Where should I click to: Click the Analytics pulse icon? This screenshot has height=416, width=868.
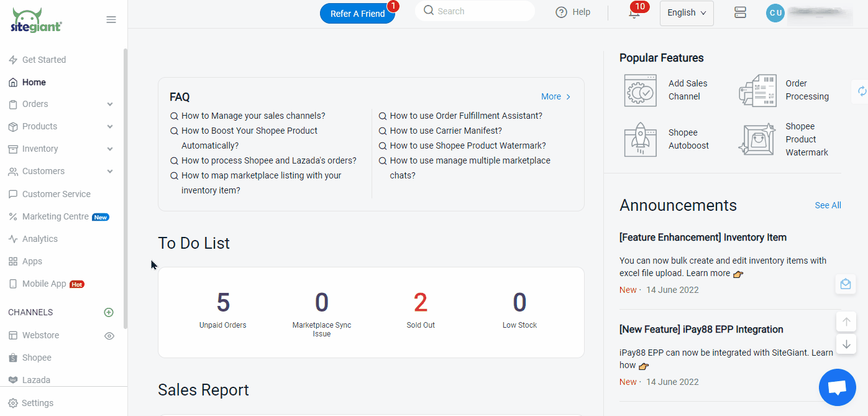(12, 239)
